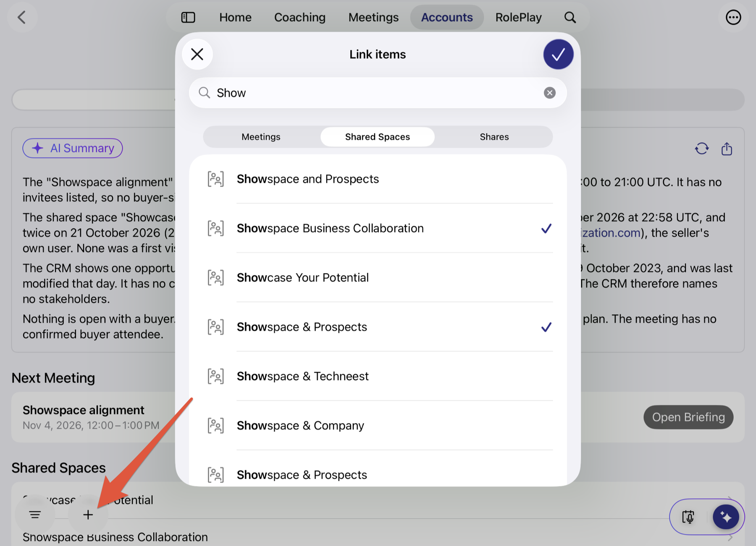Open the Accounts tab

coord(447,17)
